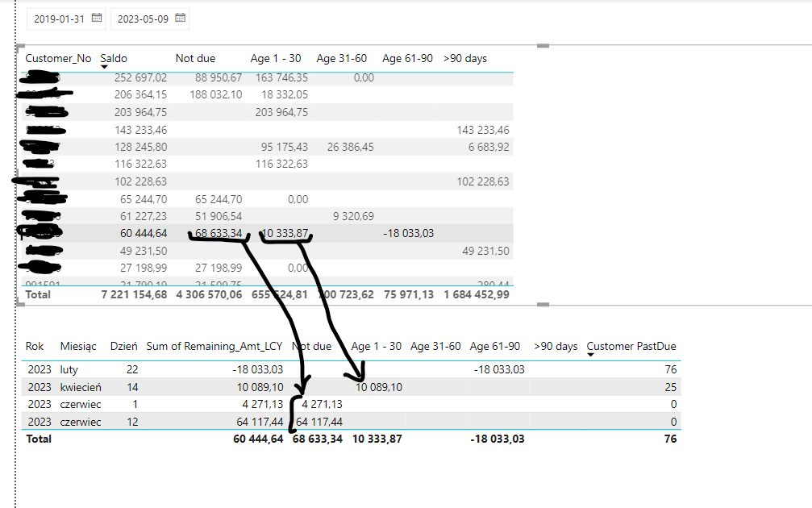
Task: Sort lower table by Age 31-60 header
Action: [435, 346]
